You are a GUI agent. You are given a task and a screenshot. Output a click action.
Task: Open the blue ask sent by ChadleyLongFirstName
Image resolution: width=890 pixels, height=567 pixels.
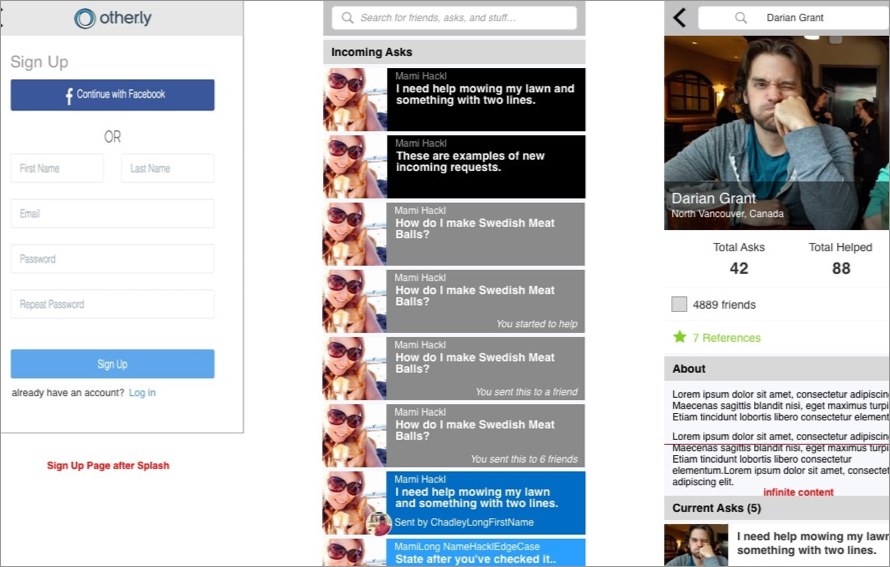pyautogui.click(x=485, y=503)
